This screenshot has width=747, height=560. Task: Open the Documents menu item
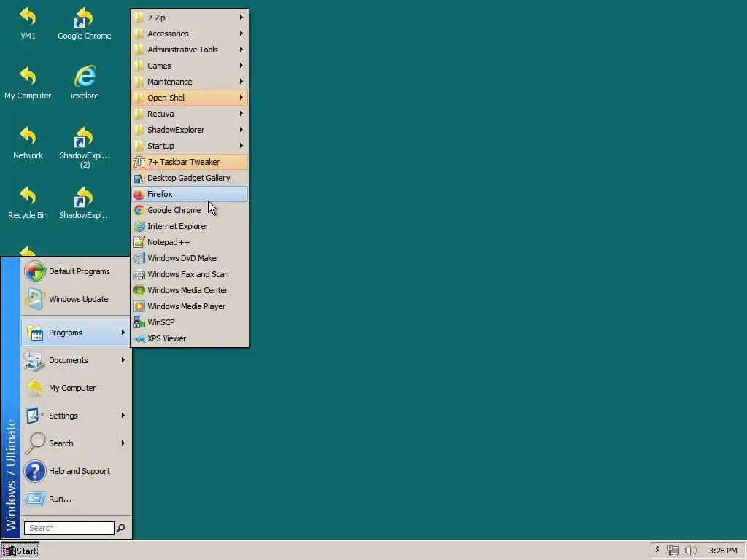[76, 360]
